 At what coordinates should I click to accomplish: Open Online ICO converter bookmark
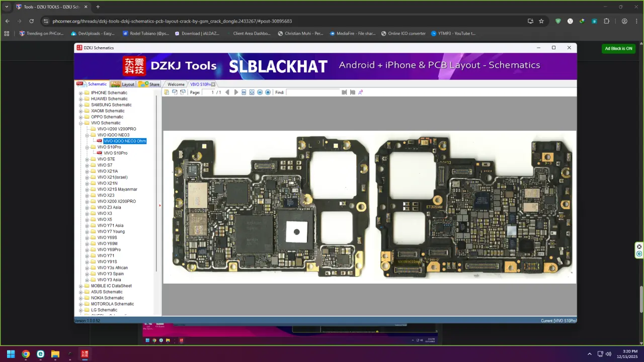[x=404, y=34]
